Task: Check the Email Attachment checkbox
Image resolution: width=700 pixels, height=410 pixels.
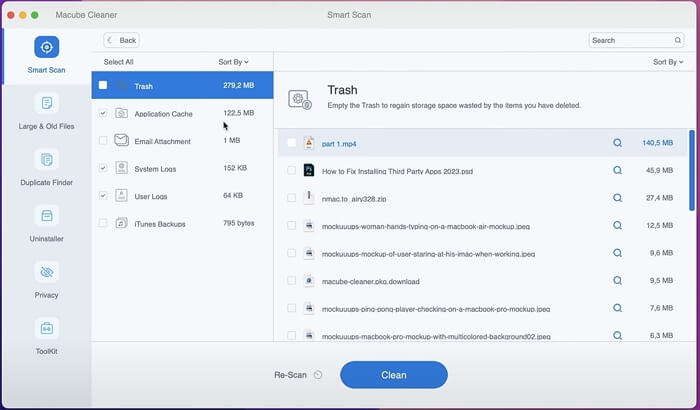Action: (103, 140)
